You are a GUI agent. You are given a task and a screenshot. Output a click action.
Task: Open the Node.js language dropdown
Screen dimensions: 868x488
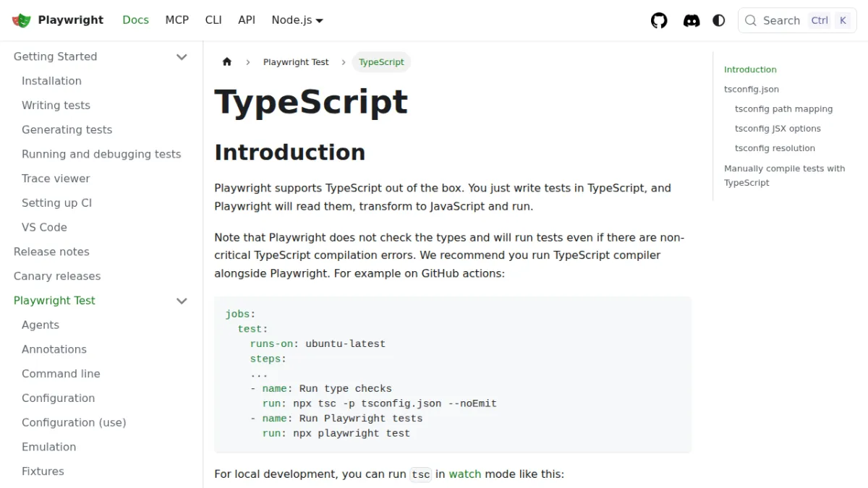pos(297,20)
